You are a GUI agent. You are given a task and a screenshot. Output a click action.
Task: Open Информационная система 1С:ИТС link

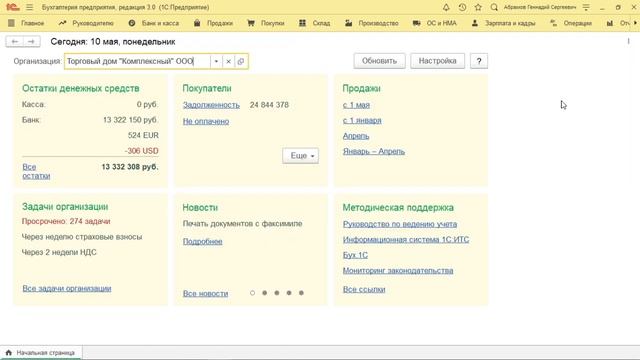(406, 240)
